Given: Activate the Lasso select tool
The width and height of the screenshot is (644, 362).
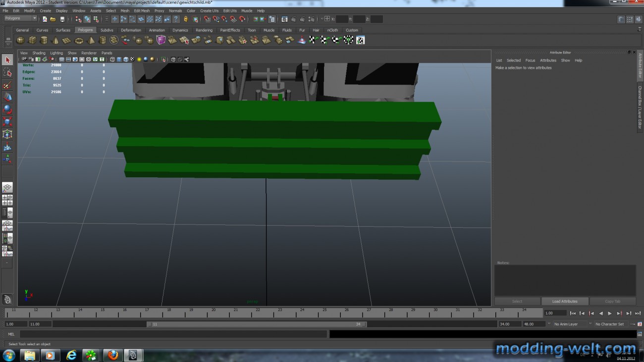Looking at the screenshot, I should 7,72.
